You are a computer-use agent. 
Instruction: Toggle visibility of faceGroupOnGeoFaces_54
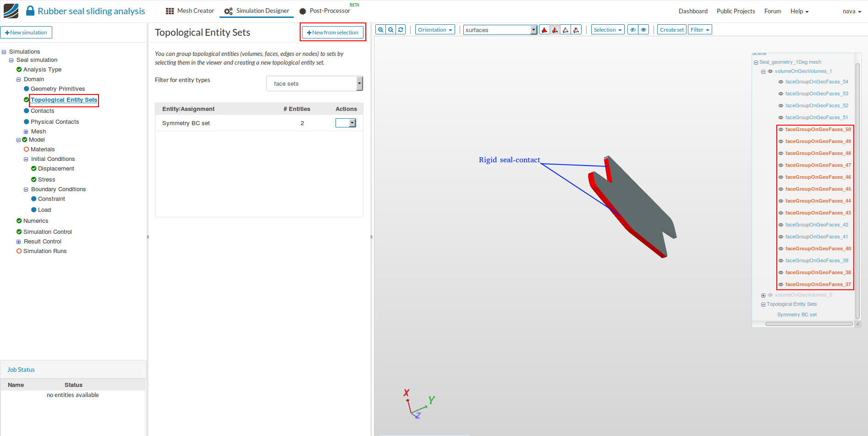click(x=781, y=82)
